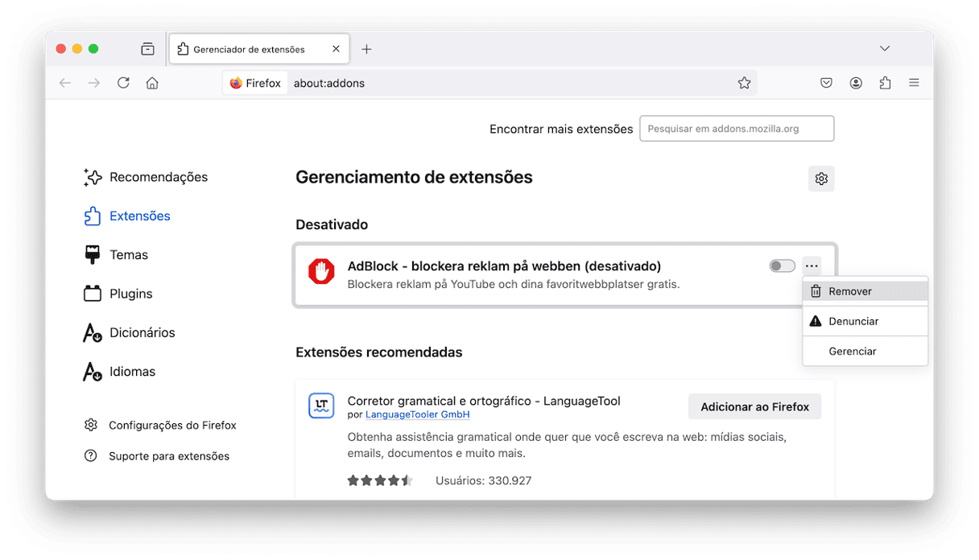Close the Gerenciador de extensões tab

[x=336, y=49]
